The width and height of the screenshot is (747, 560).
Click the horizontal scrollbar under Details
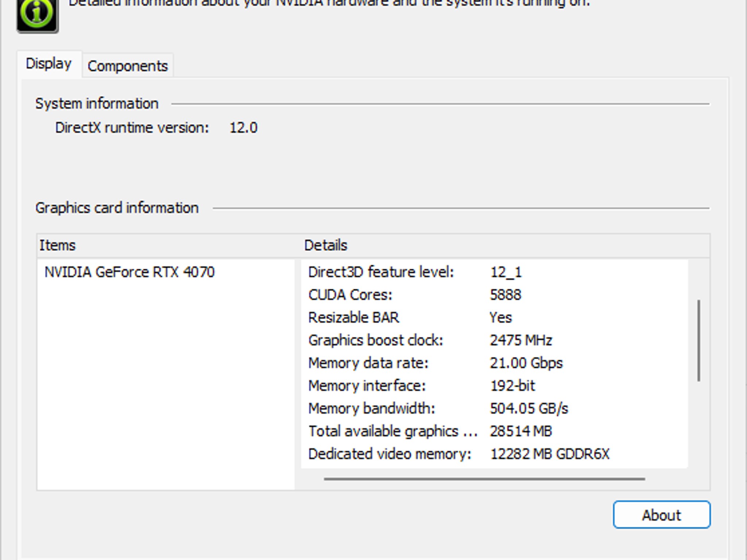[x=484, y=479]
